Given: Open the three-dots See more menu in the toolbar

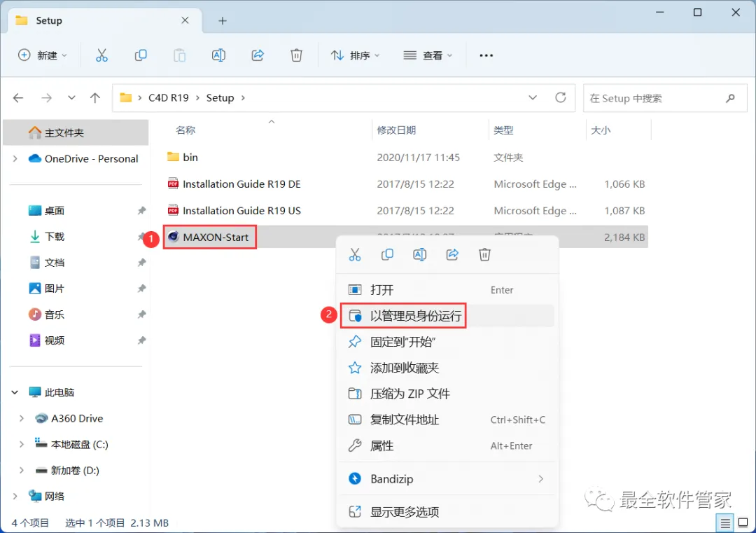Looking at the screenshot, I should point(486,55).
